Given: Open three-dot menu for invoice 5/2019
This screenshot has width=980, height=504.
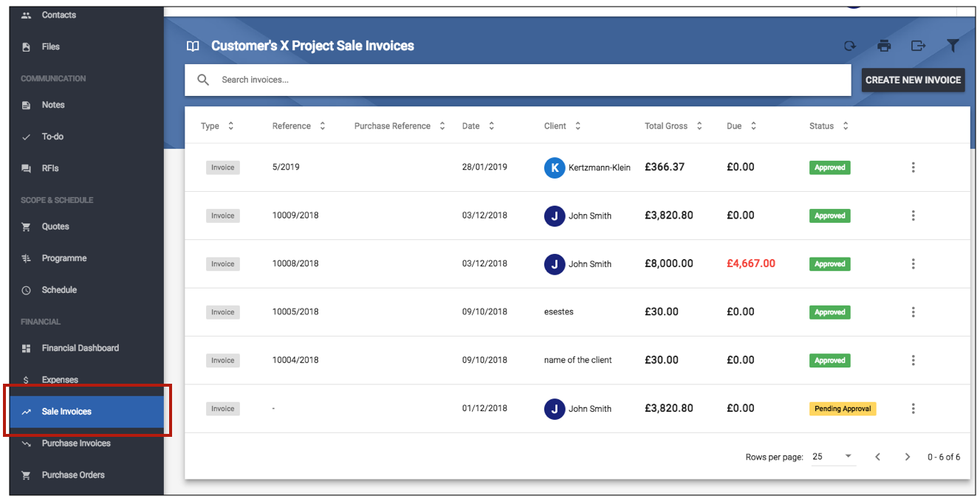Looking at the screenshot, I should [914, 168].
